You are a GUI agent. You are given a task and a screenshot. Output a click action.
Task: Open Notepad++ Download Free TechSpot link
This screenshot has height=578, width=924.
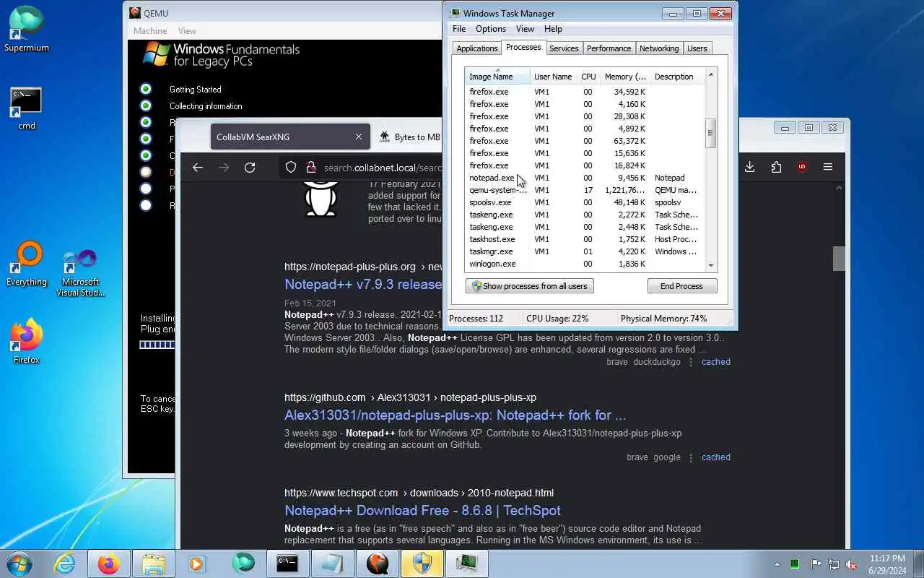coord(422,511)
